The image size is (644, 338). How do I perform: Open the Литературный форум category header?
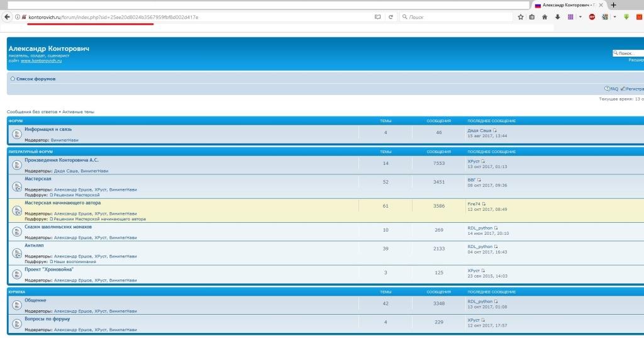click(x=30, y=152)
